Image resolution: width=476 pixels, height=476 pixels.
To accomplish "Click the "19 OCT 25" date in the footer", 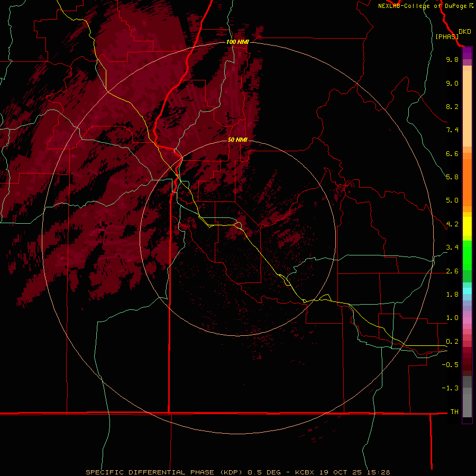I will tap(340, 472).
